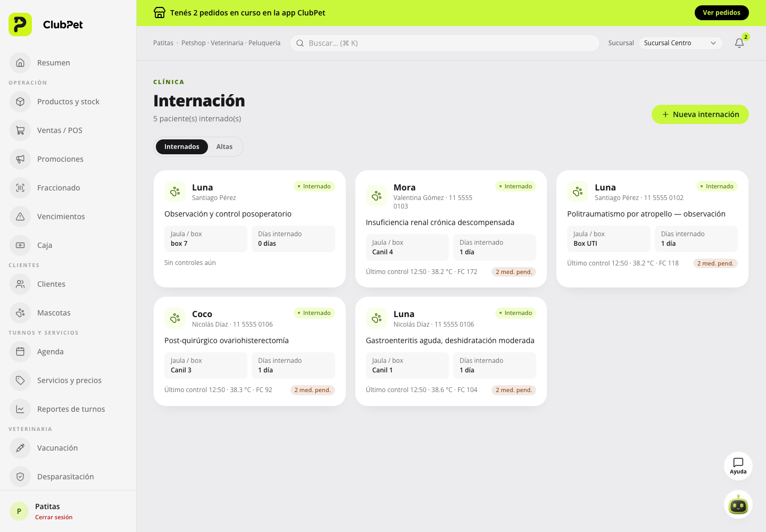The image size is (766, 532).
Task: Open Servicios y precios tag icon
Action: tap(20, 380)
